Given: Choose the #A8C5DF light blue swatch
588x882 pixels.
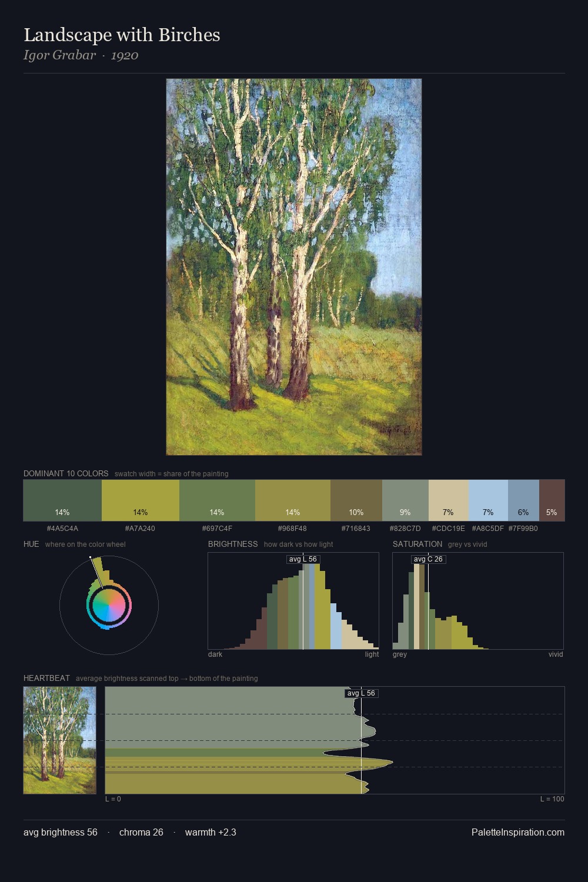Looking at the screenshot, I should coord(488,500).
